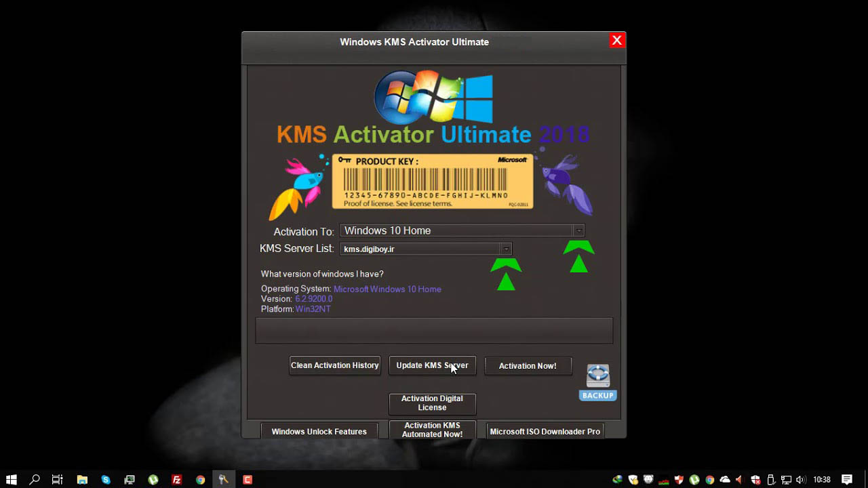
Task: Click the version value 6.2.9200.0
Action: (313, 299)
